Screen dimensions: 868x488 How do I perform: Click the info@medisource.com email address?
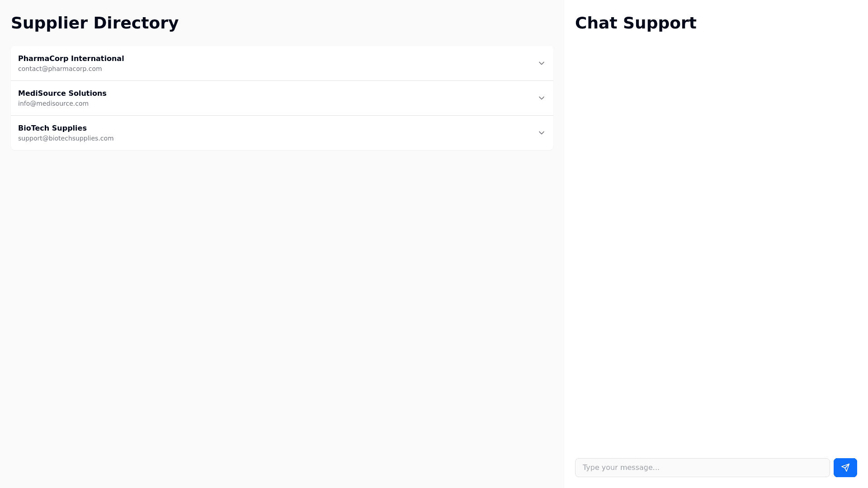(x=53, y=103)
